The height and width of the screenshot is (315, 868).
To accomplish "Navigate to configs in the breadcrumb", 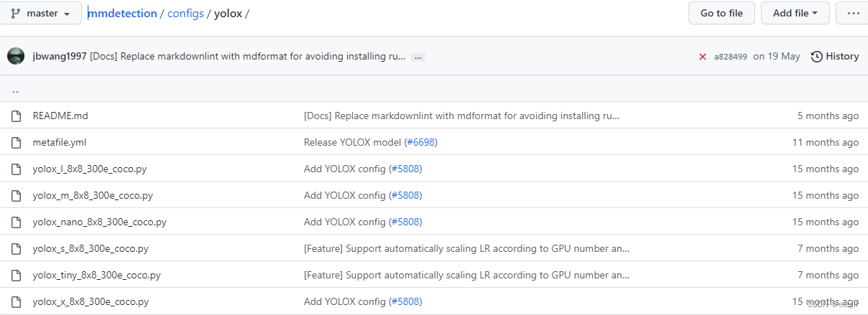I will pyautogui.click(x=186, y=14).
